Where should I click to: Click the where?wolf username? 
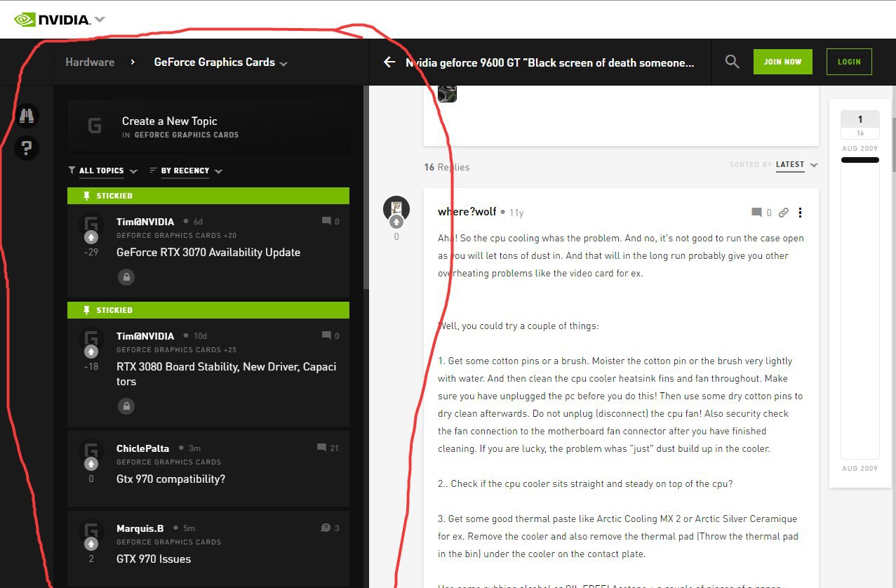pos(467,212)
